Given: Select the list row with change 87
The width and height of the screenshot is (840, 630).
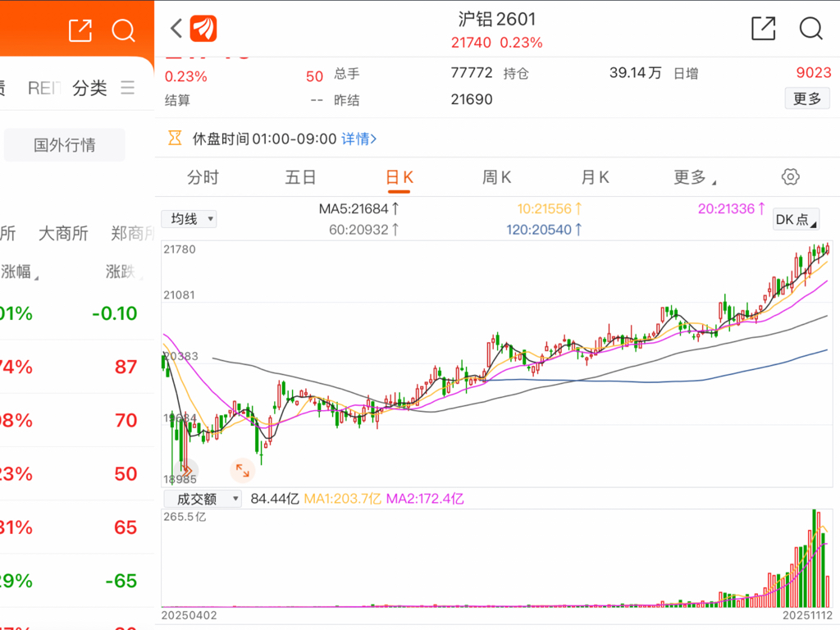Looking at the screenshot, I should pyautogui.click(x=77, y=367).
